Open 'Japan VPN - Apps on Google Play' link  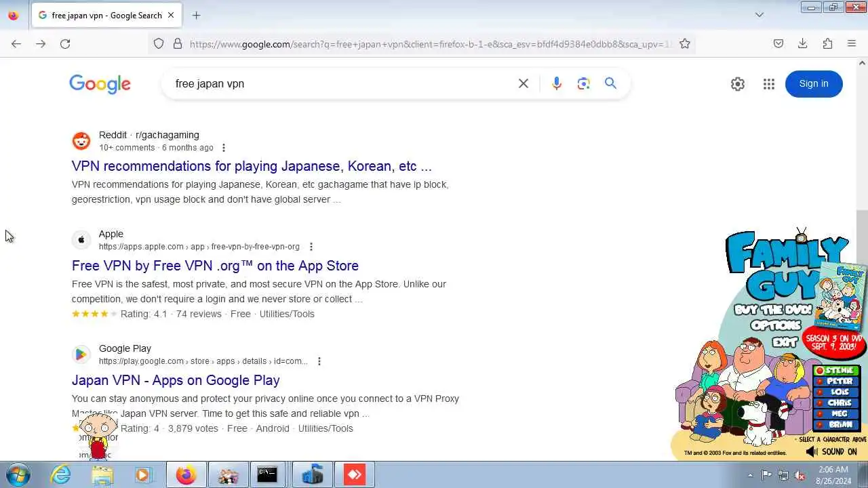(x=176, y=380)
